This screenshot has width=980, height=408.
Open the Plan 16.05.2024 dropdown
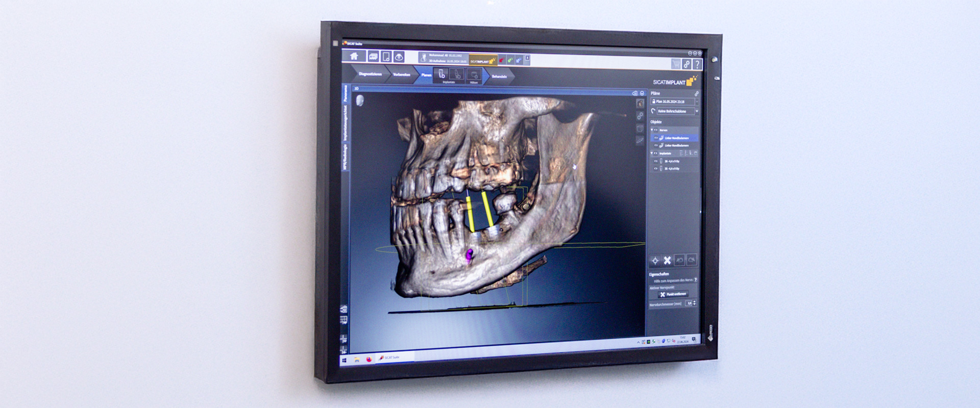697,102
